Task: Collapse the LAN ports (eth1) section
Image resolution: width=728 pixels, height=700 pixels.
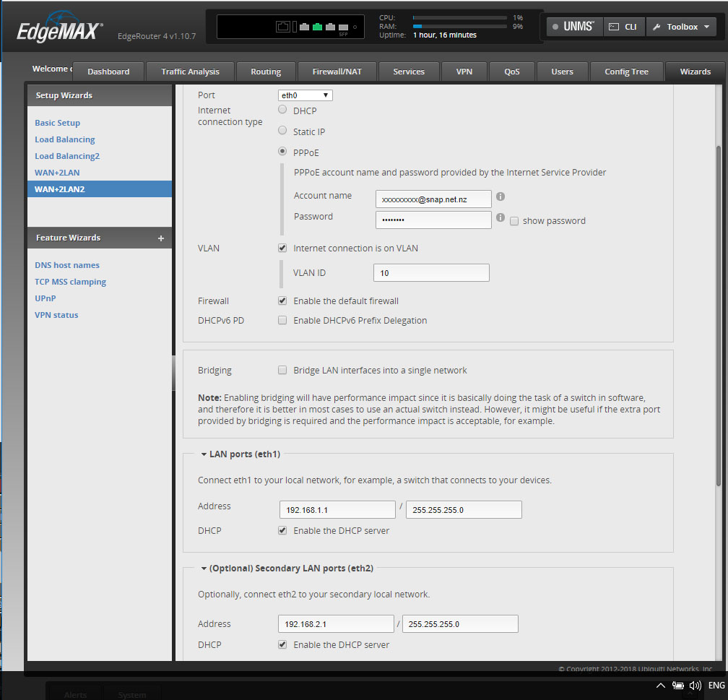Action: (204, 454)
